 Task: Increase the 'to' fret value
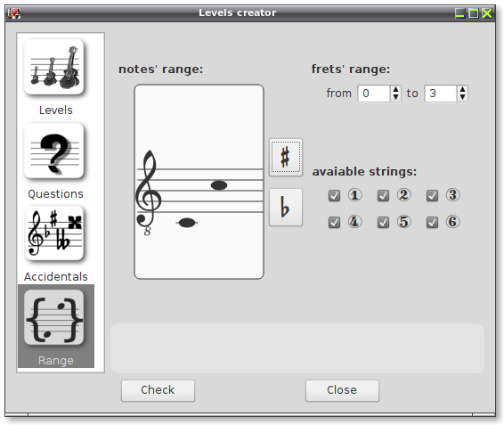(x=462, y=90)
